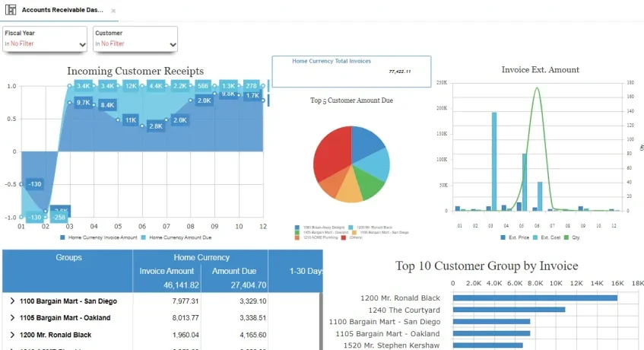Click the dashboard layout icon in tab

[11, 11]
